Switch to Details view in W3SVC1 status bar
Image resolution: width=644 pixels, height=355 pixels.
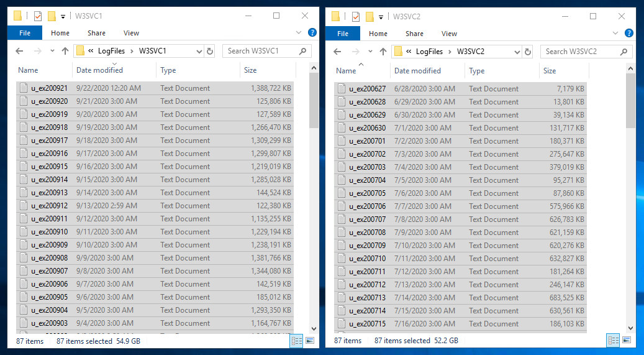(296, 341)
